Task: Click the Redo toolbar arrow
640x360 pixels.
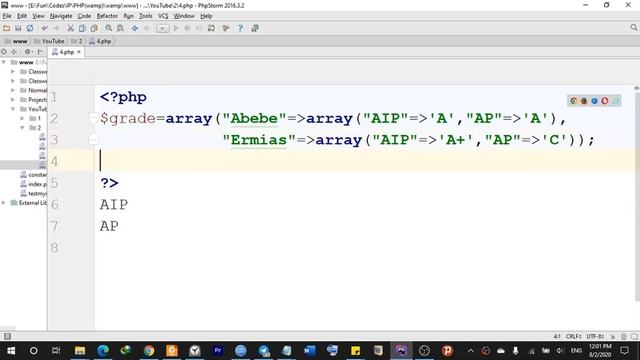Action: tap(56, 28)
